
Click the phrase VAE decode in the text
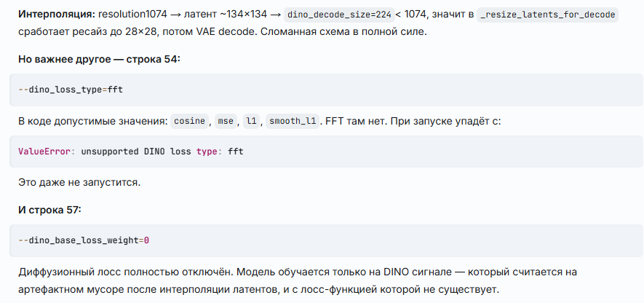click(x=232, y=31)
